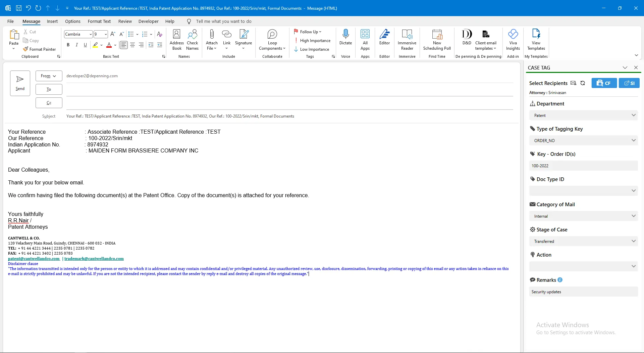644x353 pixels.
Task: Increase font size
Action: [113, 34]
